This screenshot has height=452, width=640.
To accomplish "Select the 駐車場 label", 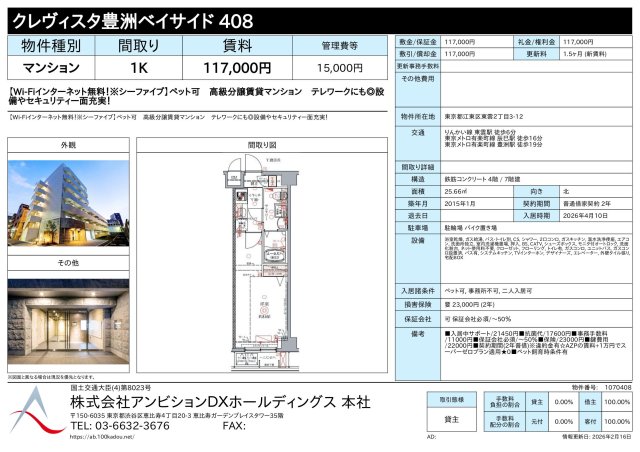I will tap(418, 227).
